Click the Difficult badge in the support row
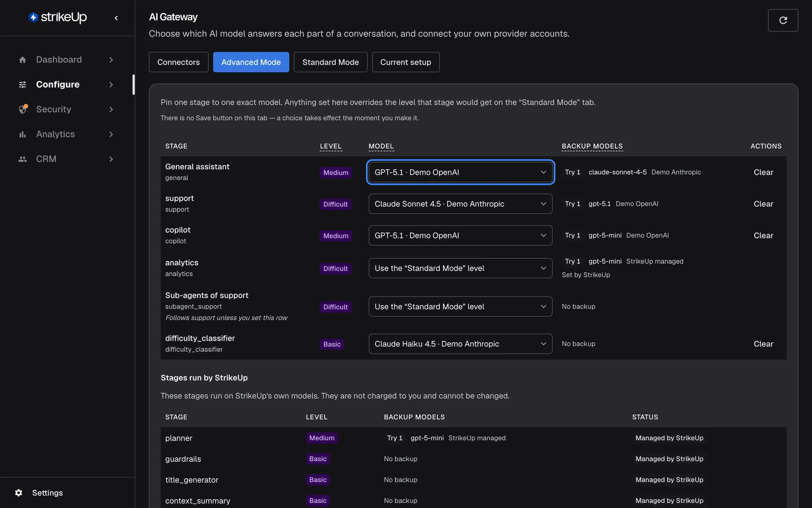Screen dimensions: 812x508 336,204
